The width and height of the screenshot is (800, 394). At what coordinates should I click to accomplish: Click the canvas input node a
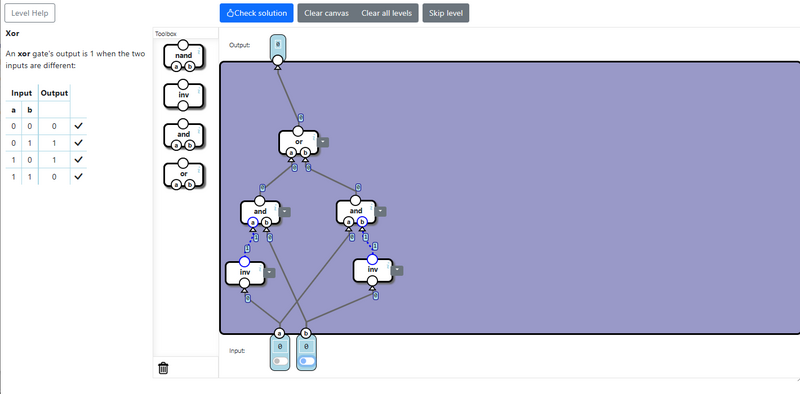(x=279, y=334)
